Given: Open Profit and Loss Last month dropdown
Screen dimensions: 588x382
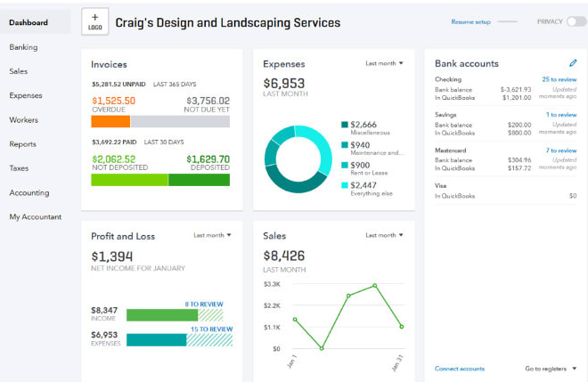Looking at the screenshot, I should [x=212, y=235].
